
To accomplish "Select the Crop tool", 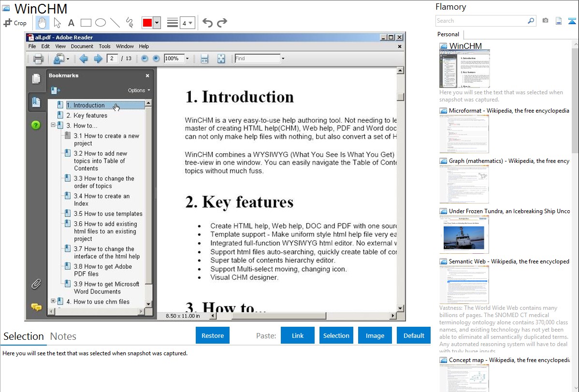I will click(15, 23).
